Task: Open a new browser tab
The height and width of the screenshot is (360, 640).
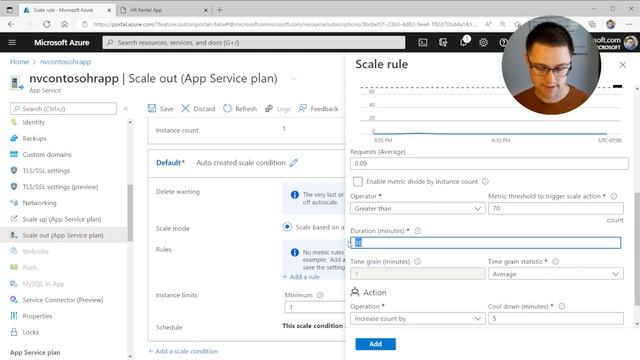Action: tap(220, 10)
